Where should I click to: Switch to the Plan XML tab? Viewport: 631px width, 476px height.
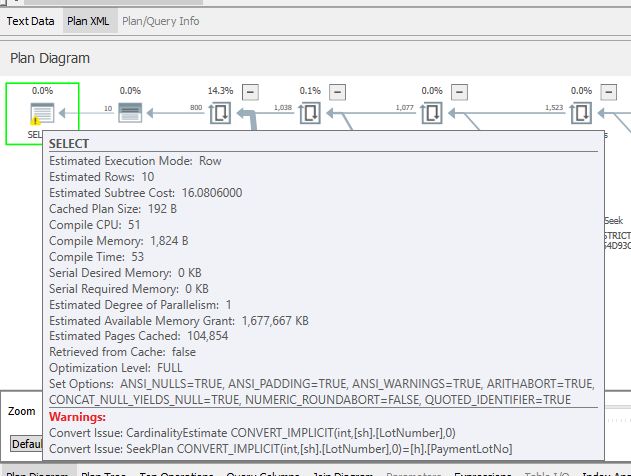[x=88, y=21]
